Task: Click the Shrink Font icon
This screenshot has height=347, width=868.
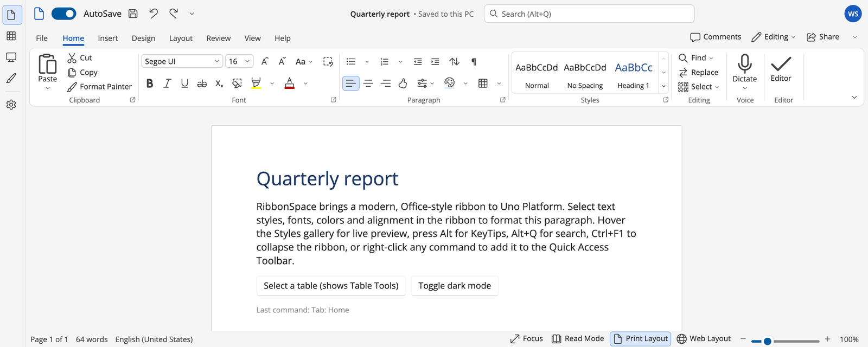Action: [x=282, y=61]
